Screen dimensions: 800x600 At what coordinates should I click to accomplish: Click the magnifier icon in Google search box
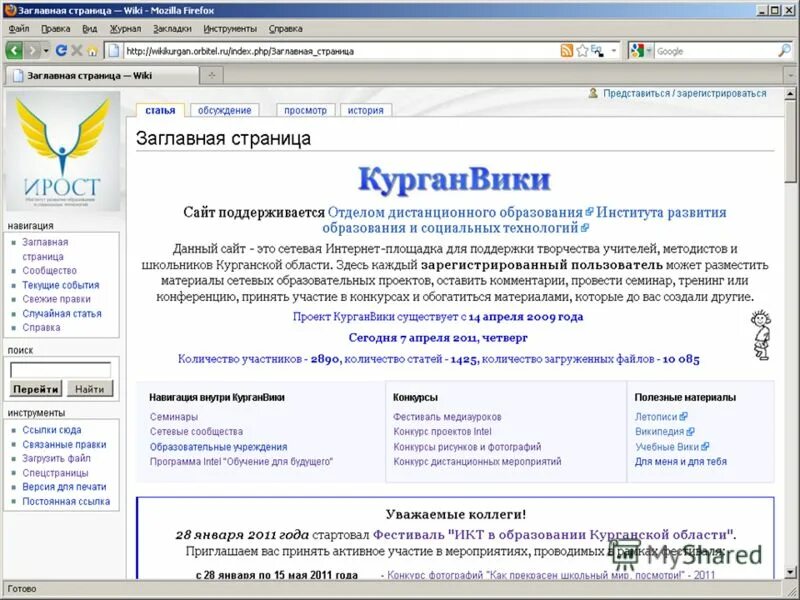coord(782,50)
